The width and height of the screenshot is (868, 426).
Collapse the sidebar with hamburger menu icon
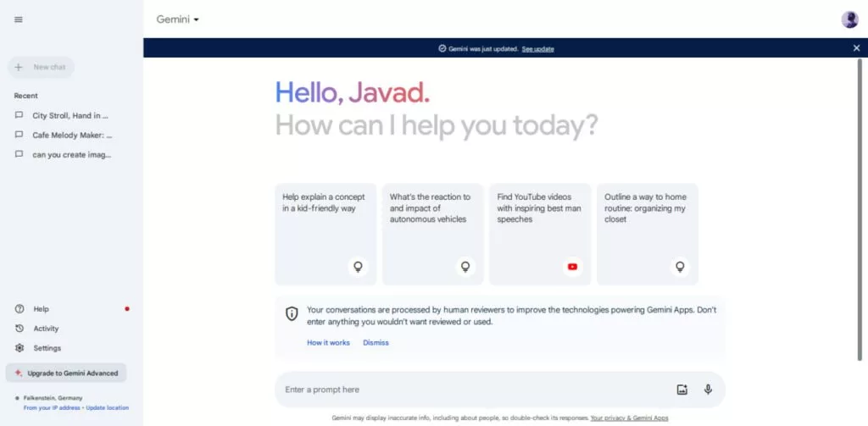[x=19, y=19]
